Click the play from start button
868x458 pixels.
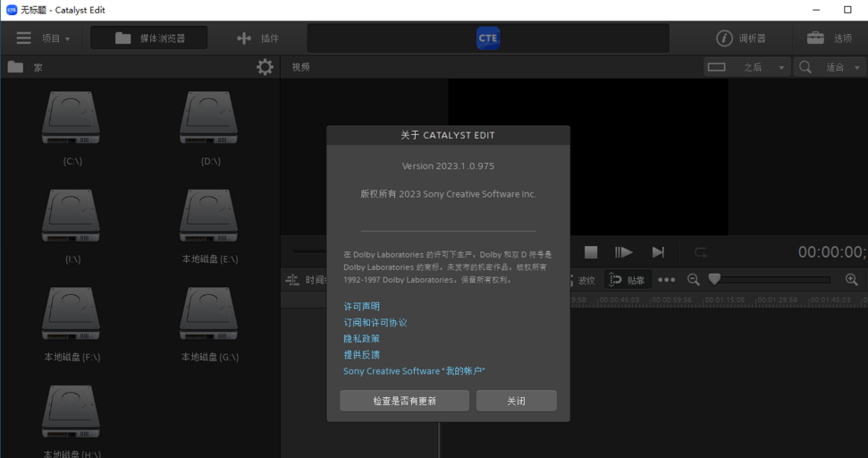[x=623, y=252]
